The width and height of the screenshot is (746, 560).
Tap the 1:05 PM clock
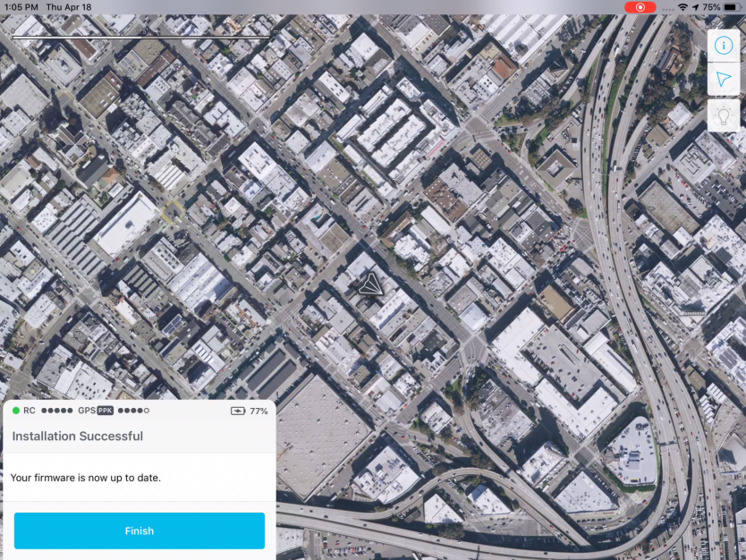(x=21, y=7)
